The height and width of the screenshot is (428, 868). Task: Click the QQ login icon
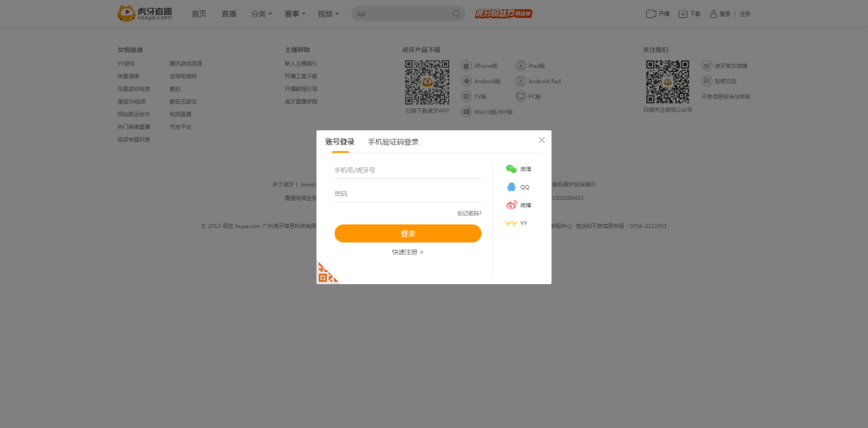click(511, 186)
